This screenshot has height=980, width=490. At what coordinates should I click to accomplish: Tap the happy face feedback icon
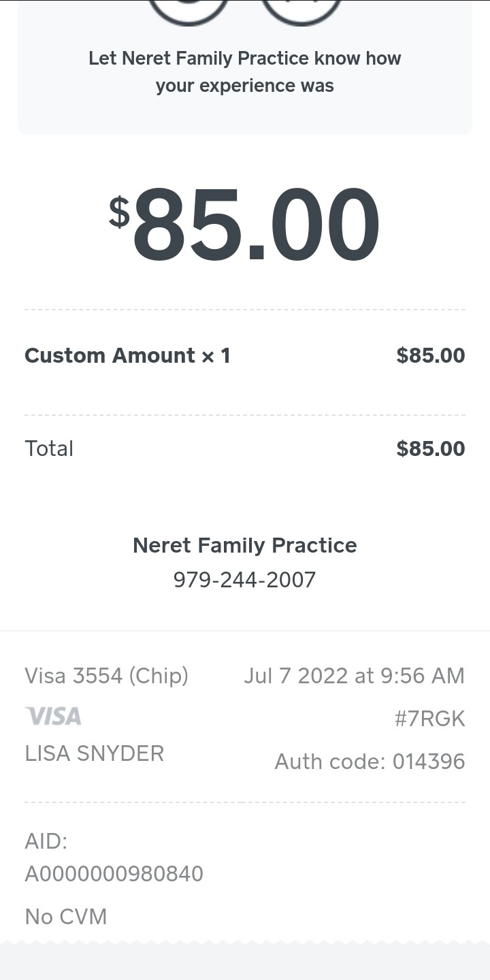189,10
